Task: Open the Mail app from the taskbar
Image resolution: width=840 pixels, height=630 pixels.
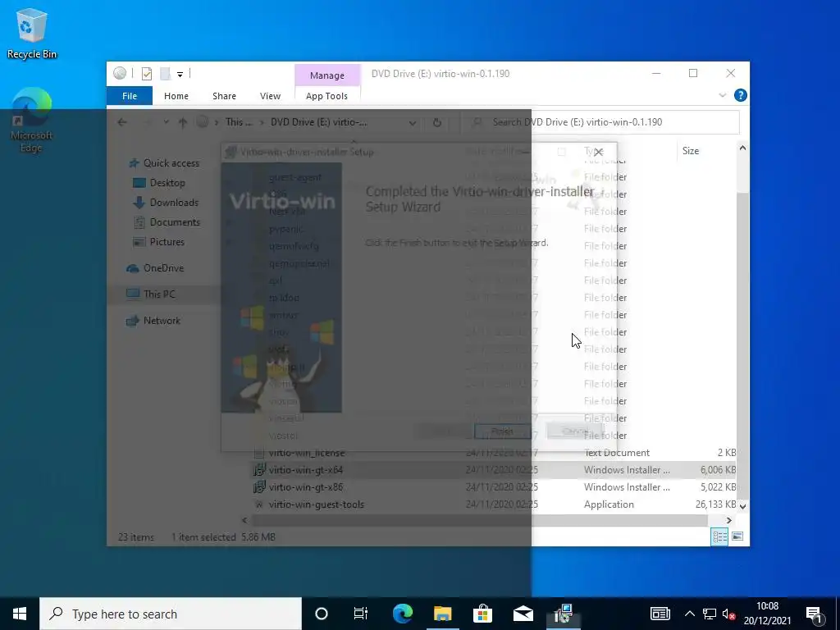Action: point(523,614)
